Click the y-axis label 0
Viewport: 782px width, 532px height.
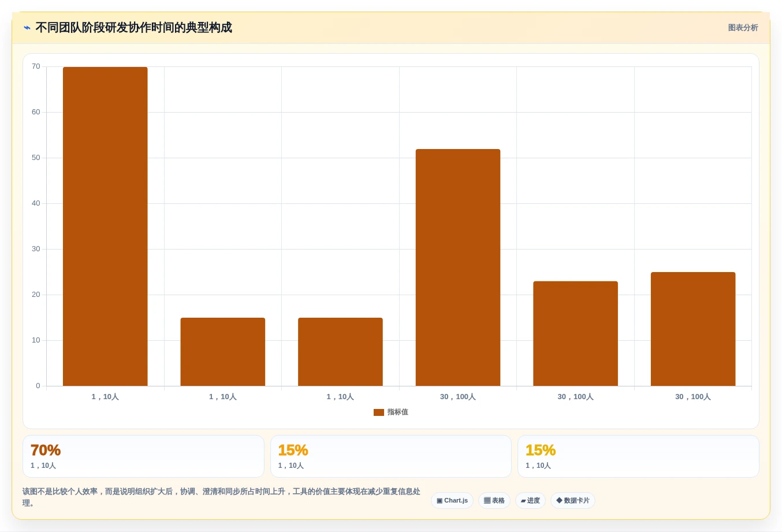click(38, 386)
